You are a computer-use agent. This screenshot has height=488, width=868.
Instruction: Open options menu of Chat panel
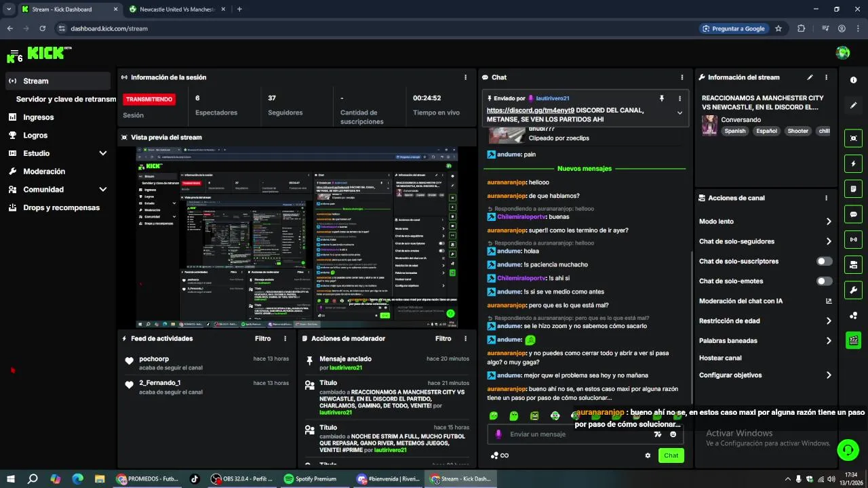pyautogui.click(x=682, y=77)
